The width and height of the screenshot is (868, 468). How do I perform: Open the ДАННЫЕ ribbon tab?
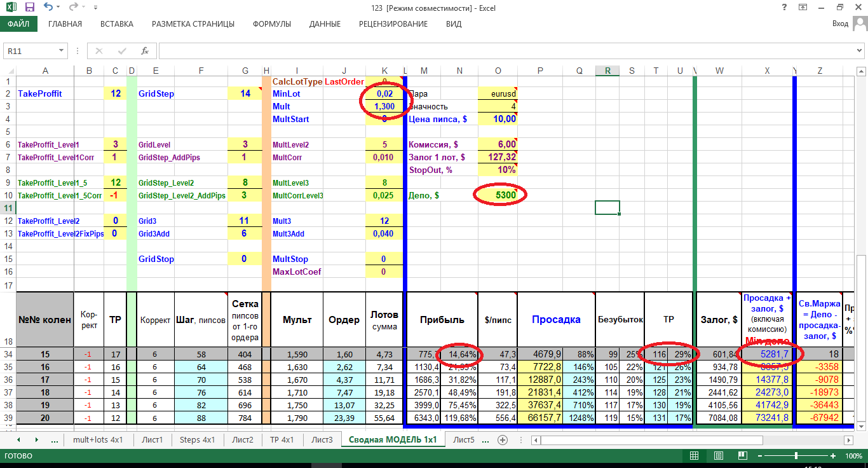(x=325, y=24)
